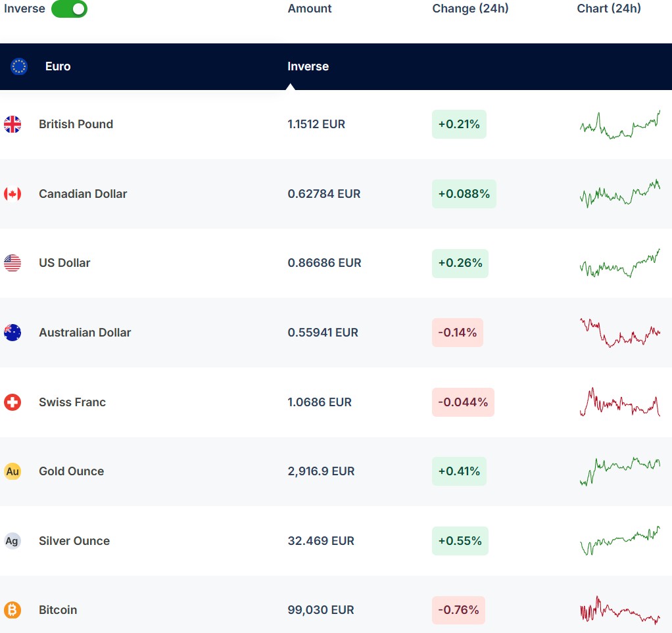Image resolution: width=672 pixels, height=633 pixels.
Task: Click the Bitcoin logo icon
Action: 12,610
